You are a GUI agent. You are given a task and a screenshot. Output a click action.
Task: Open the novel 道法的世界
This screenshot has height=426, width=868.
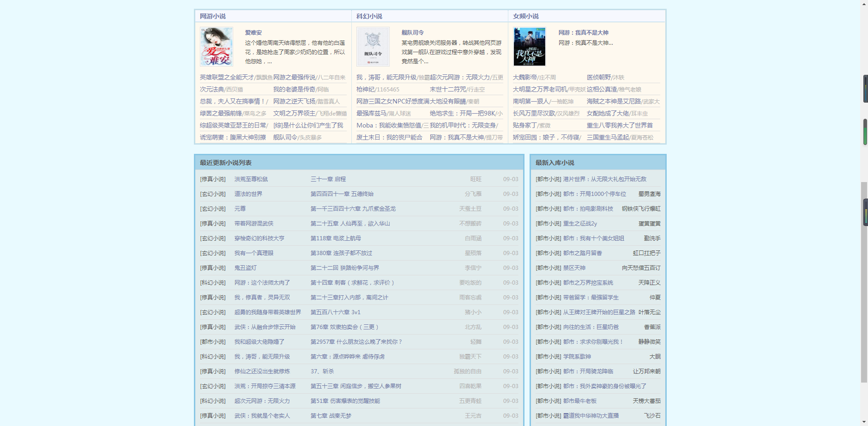click(248, 194)
